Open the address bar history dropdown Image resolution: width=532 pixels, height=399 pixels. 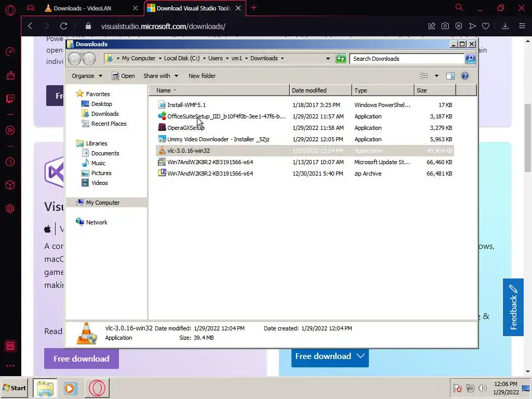328,59
